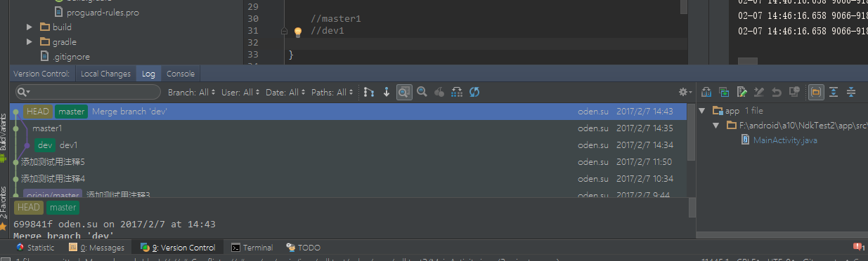The image size is (868, 261).
Task: Click in the log search input field
Action: 89,92
